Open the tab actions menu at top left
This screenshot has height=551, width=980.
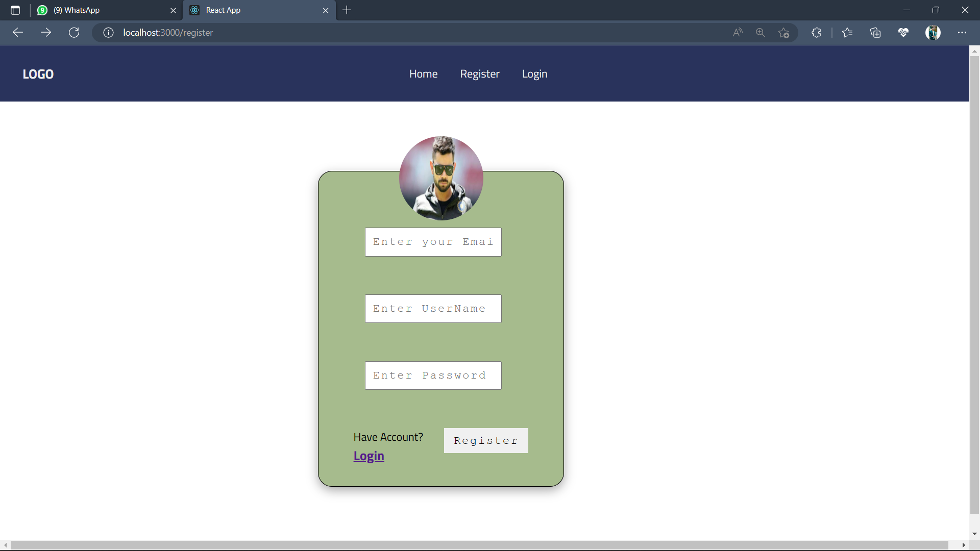(14, 10)
